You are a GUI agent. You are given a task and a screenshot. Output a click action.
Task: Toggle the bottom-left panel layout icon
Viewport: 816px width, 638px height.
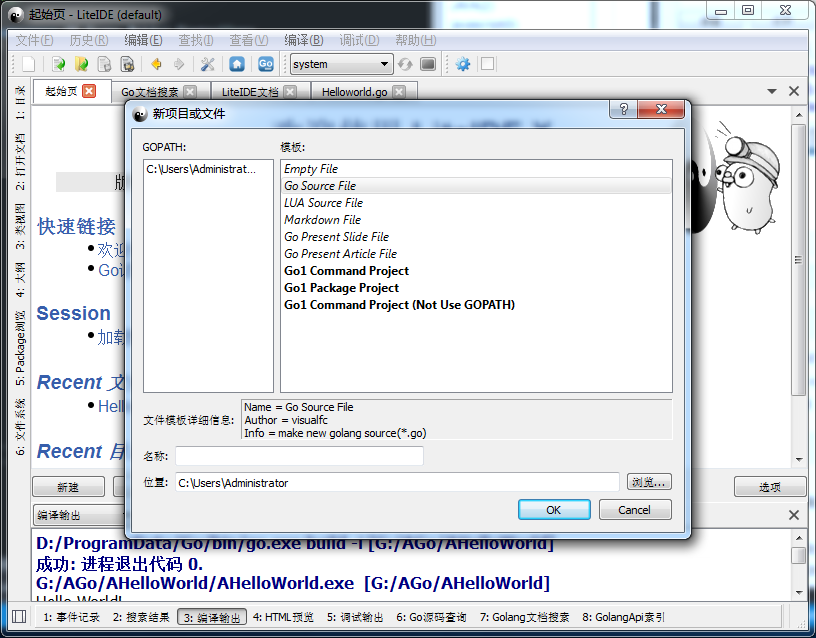[19, 617]
